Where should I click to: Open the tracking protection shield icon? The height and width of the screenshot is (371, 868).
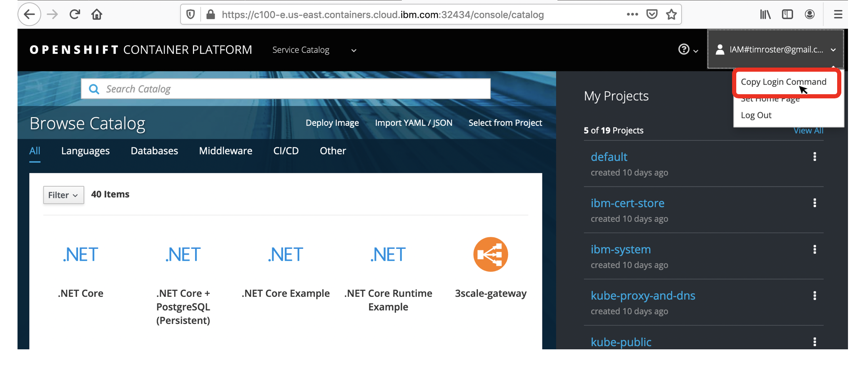[x=191, y=15]
